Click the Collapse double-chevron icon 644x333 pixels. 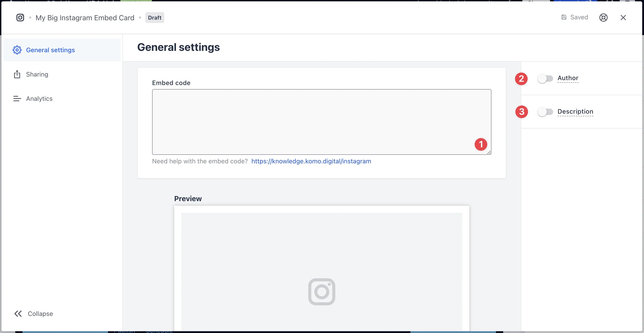point(18,314)
